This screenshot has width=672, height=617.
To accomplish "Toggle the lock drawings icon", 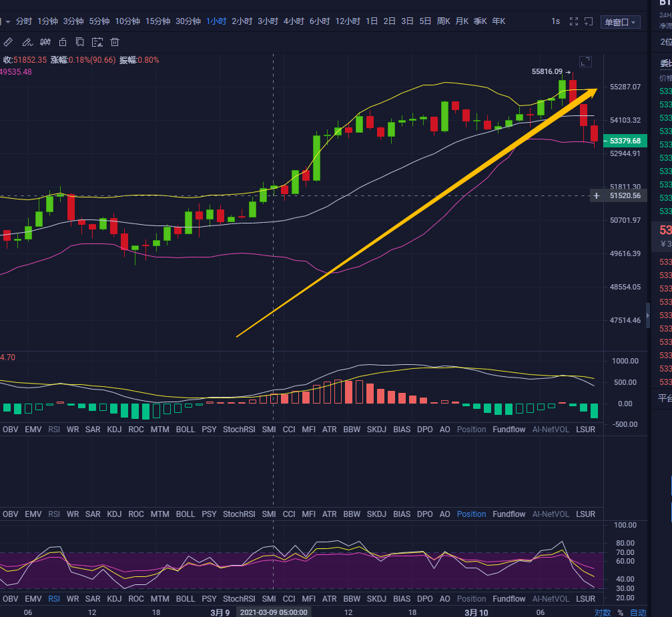I will point(63,42).
